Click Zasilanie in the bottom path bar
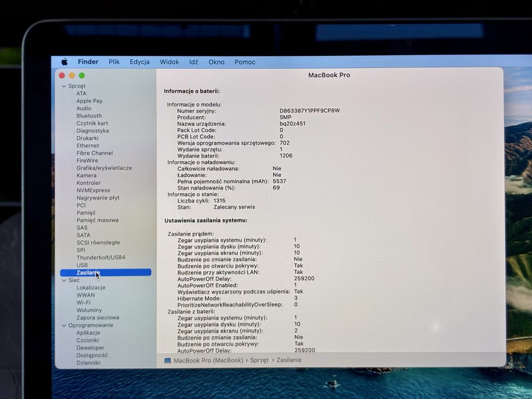532x399 pixels. click(x=289, y=360)
